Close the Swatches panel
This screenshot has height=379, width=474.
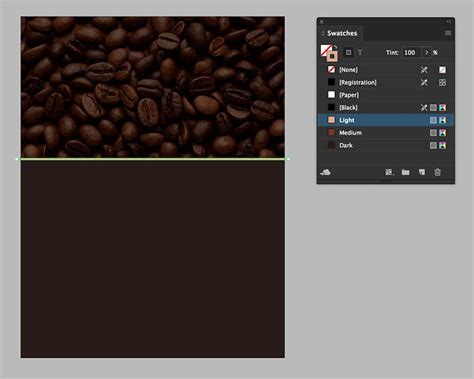pyautogui.click(x=322, y=22)
